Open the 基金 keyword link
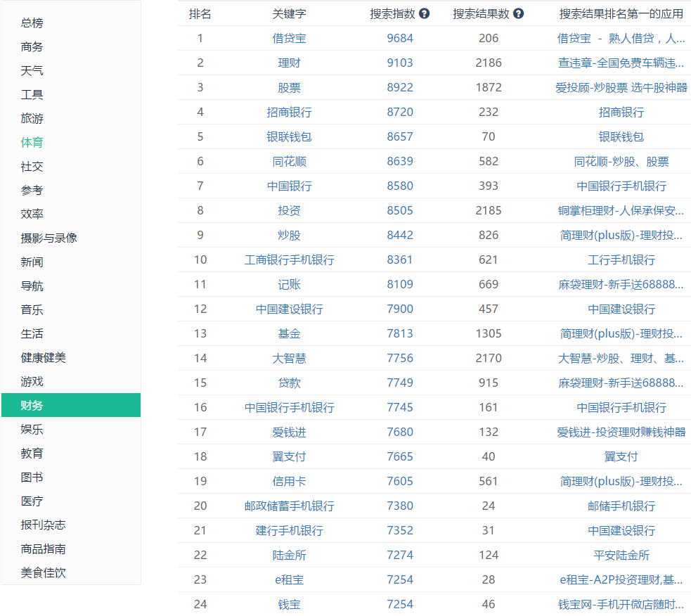Viewport: 691px width, 616px height. (x=289, y=334)
